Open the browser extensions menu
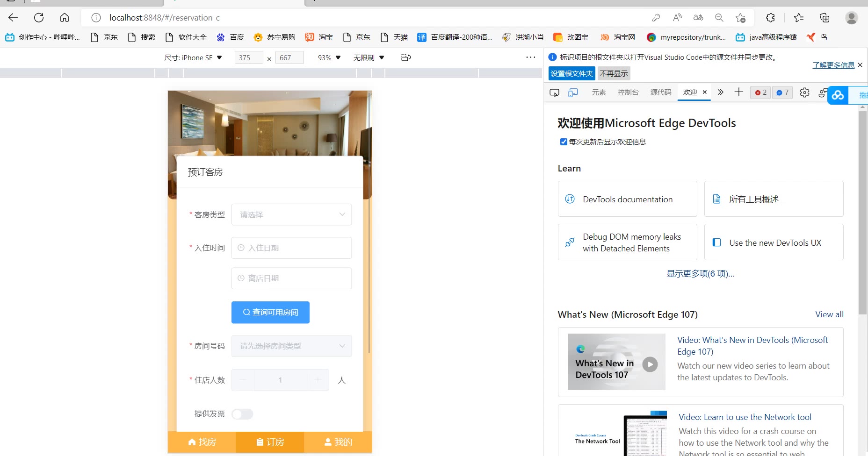Image resolution: width=868 pixels, height=456 pixels. click(x=770, y=18)
